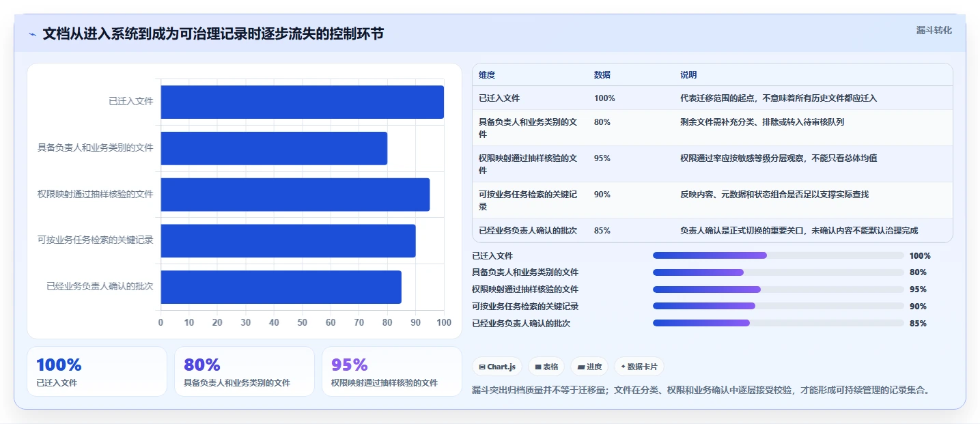980x424 pixels.
Task: Click the 具备负责人和业务类别的文件 chart bar
Action: click(274, 148)
